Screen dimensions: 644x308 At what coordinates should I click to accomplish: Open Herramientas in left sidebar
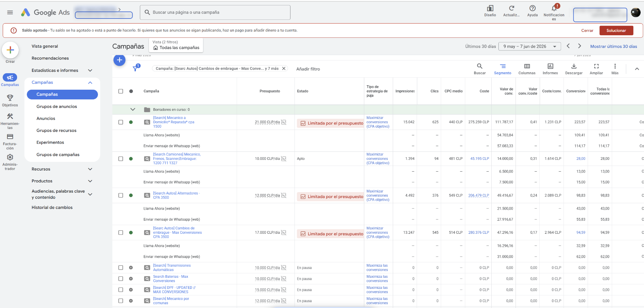(10, 121)
